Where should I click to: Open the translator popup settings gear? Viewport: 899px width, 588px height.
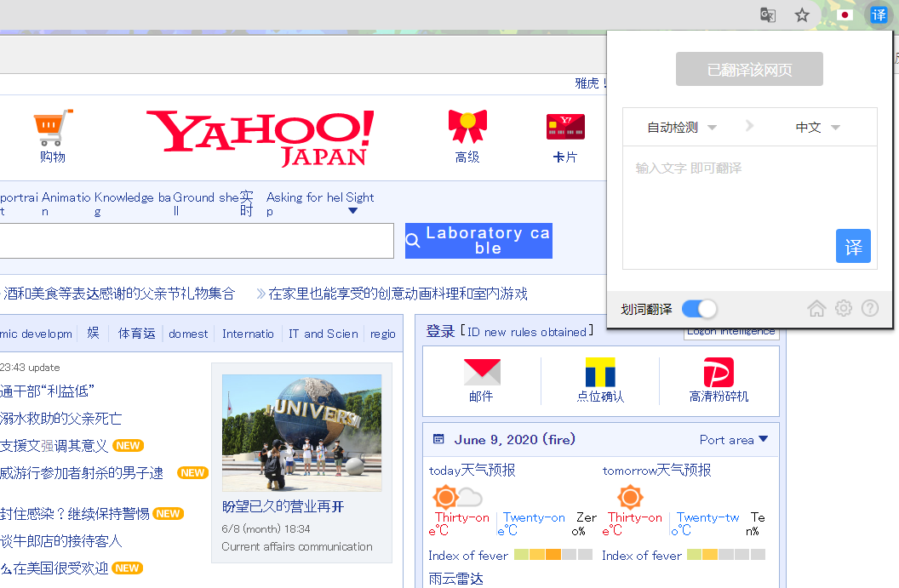[844, 308]
